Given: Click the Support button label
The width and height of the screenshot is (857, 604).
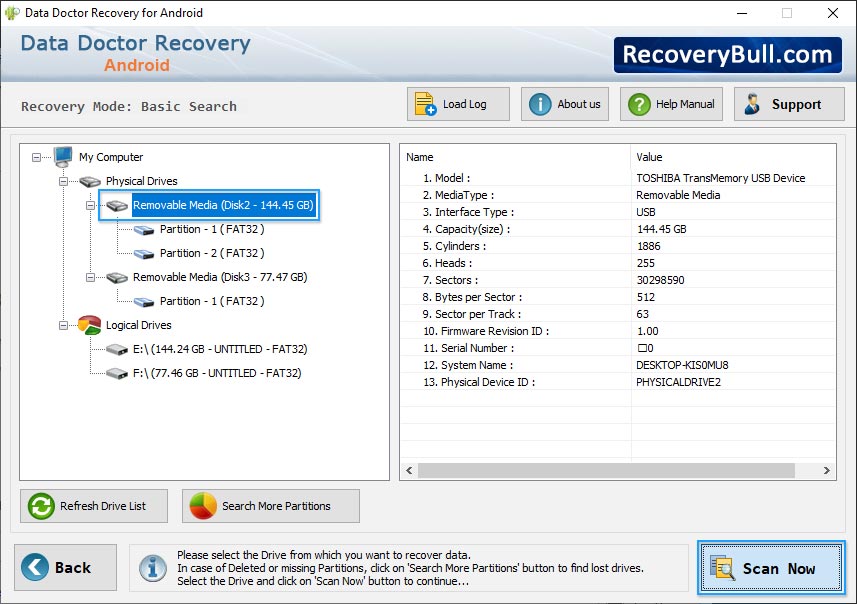Looking at the screenshot, I should pyautogui.click(x=796, y=104).
